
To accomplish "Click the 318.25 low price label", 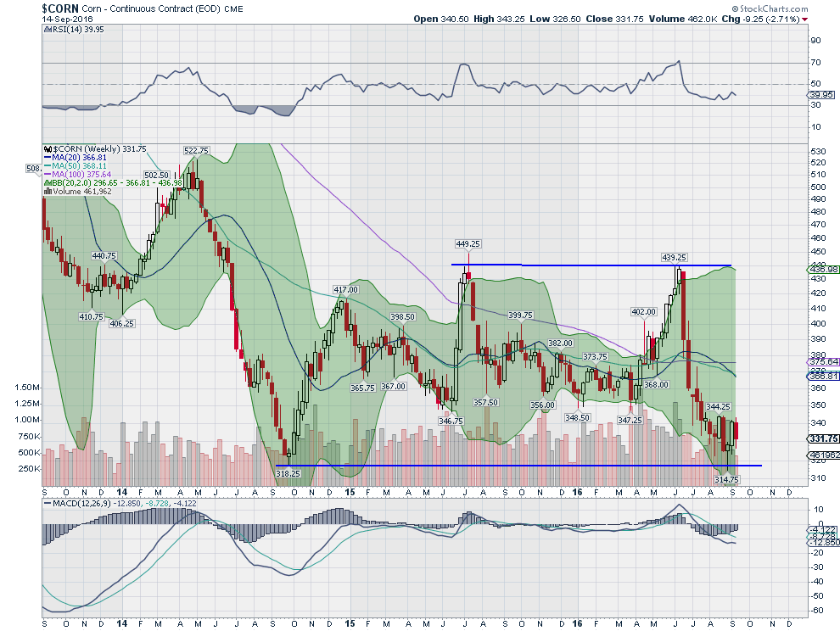I will (x=288, y=473).
